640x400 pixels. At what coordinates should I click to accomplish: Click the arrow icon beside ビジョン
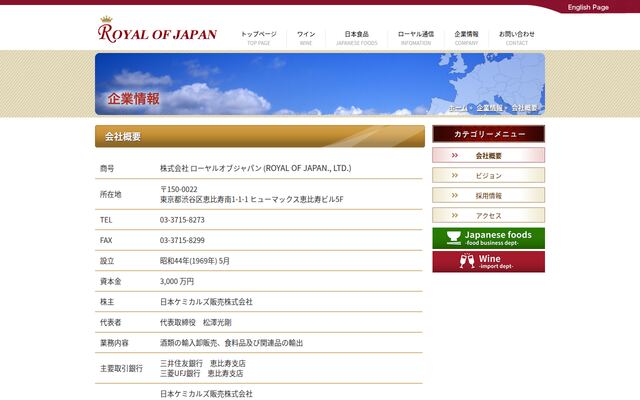point(455,176)
